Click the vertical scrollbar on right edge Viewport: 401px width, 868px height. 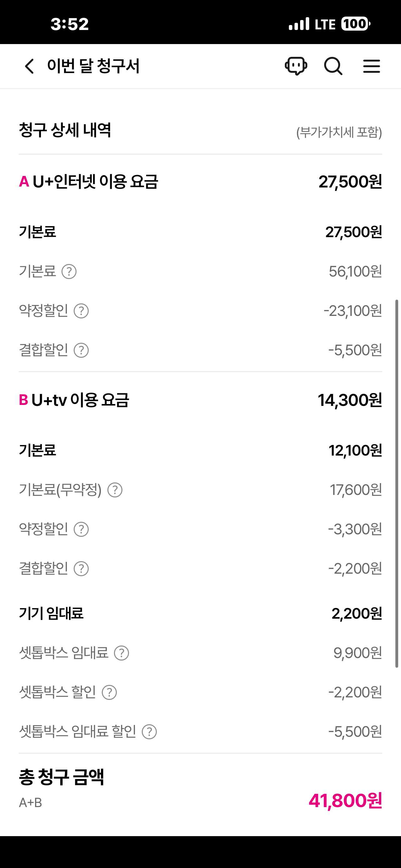397,483
